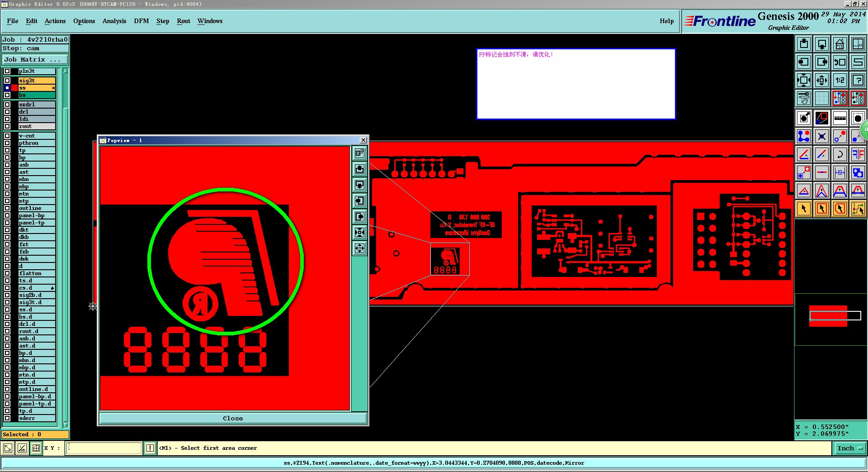Open the DFM menu

tap(142, 21)
